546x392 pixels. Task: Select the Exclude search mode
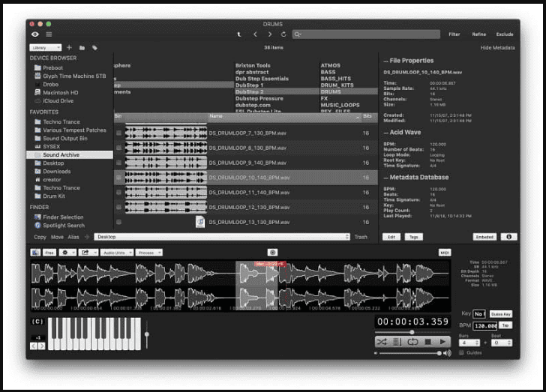click(505, 34)
